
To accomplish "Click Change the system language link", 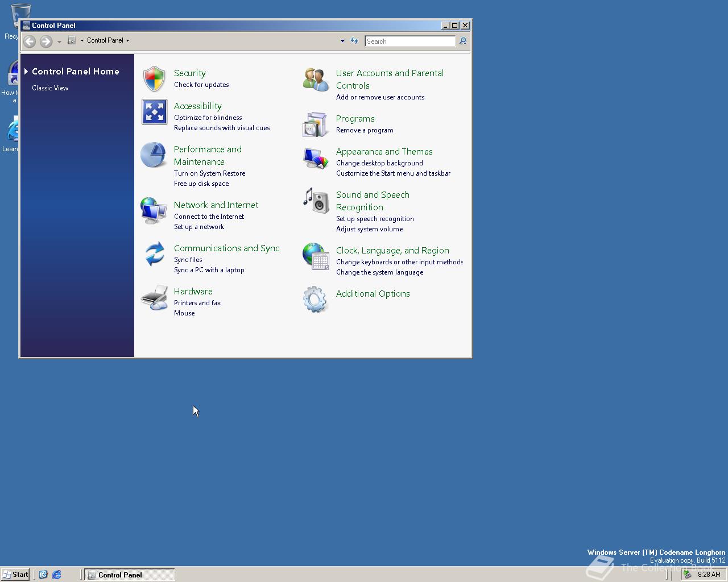I will (380, 272).
